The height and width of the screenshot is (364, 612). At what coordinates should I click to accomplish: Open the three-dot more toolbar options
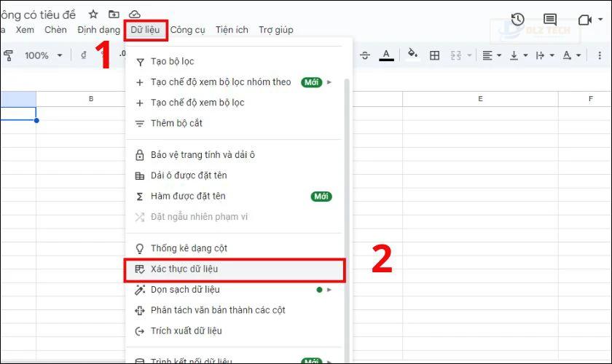600,55
